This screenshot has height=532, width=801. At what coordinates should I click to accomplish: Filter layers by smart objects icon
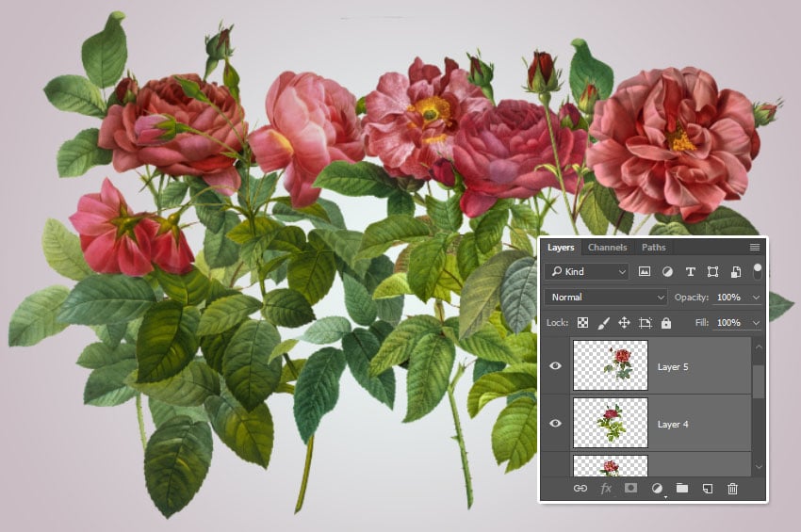[736, 271]
